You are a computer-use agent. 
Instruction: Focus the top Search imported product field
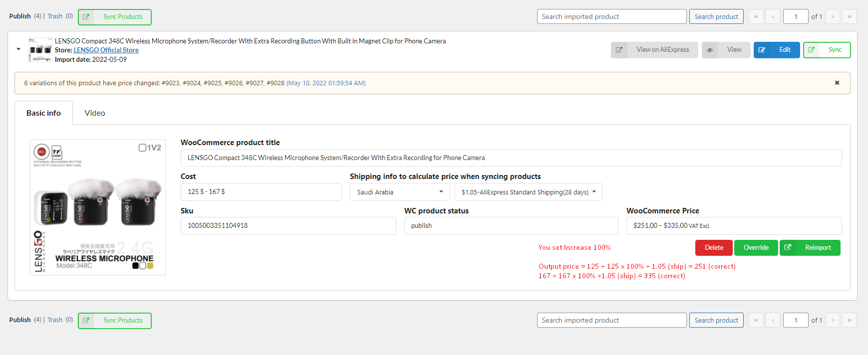pyautogui.click(x=611, y=16)
